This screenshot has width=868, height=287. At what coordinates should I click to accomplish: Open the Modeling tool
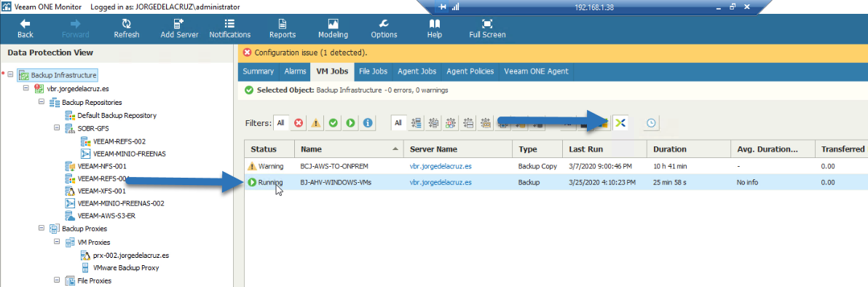click(x=334, y=29)
